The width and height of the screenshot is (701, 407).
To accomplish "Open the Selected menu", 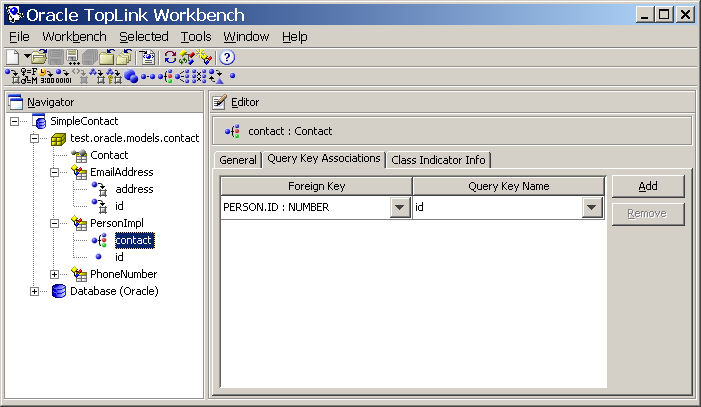I will pyautogui.click(x=144, y=37).
